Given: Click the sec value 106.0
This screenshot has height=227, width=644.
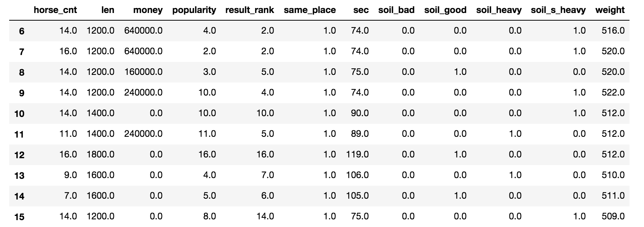Looking at the screenshot, I should pos(357,175).
